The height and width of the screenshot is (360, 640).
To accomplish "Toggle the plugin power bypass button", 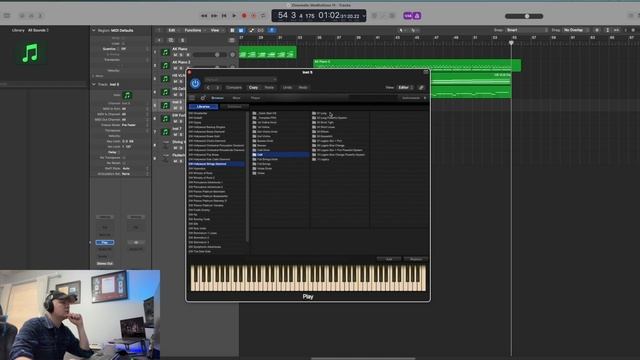I will (x=195, y=83).
